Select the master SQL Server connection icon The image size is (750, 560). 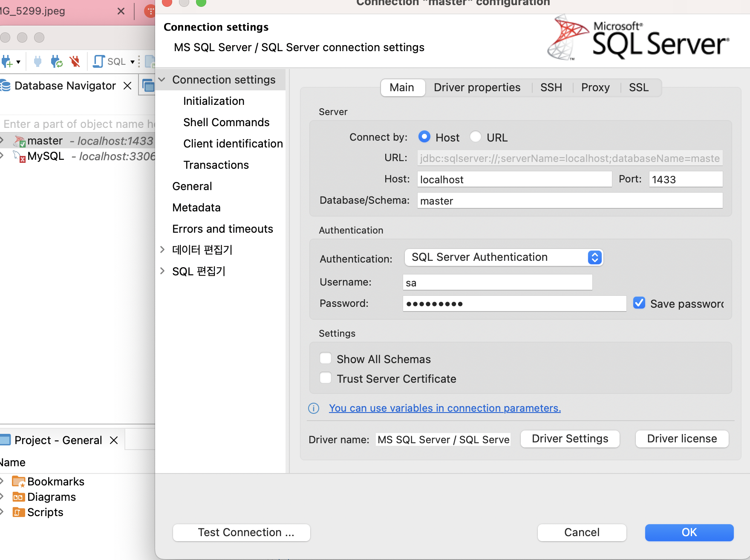19,141
